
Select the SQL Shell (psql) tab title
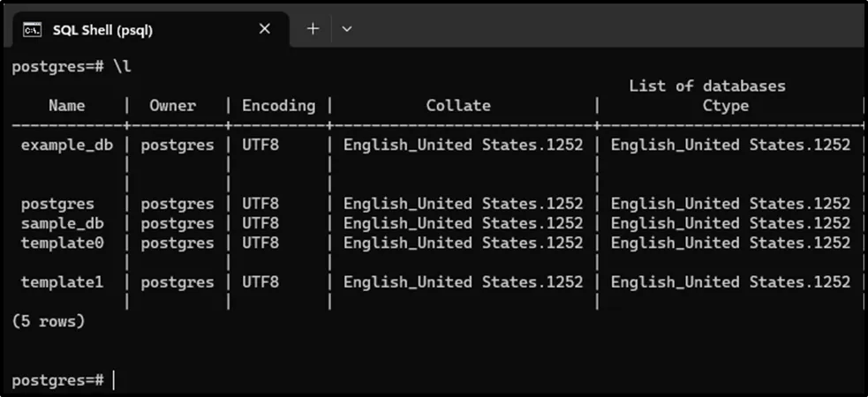102,30
